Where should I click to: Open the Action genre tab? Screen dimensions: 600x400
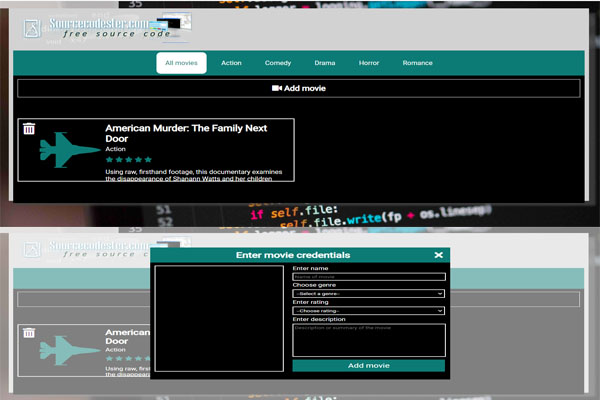tap(231, 63)
